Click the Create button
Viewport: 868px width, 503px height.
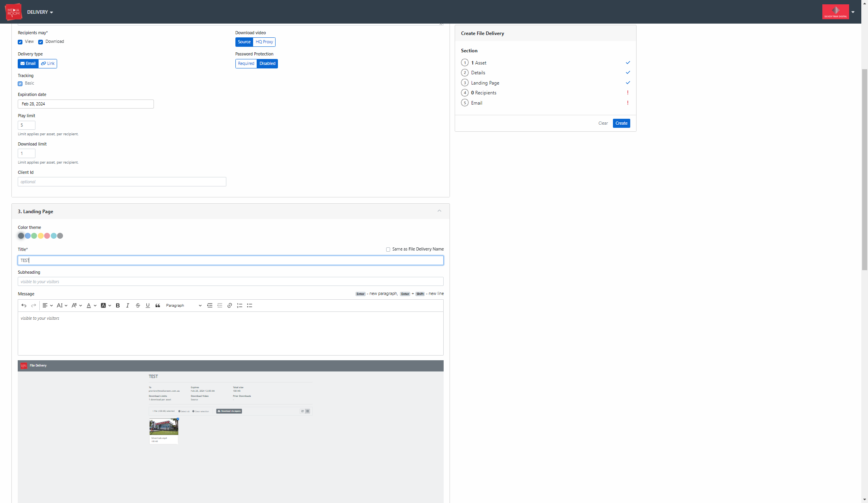(x=621, y=123)
